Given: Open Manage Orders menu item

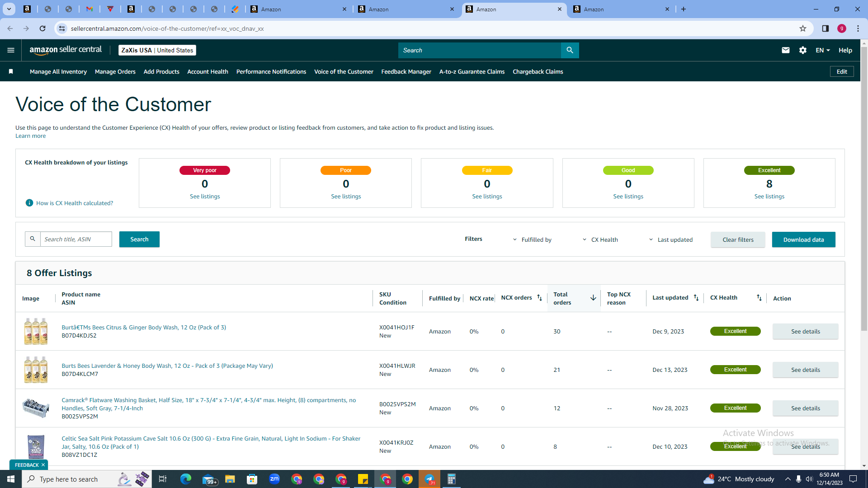Looking at the screenshot, I should 115,71.
